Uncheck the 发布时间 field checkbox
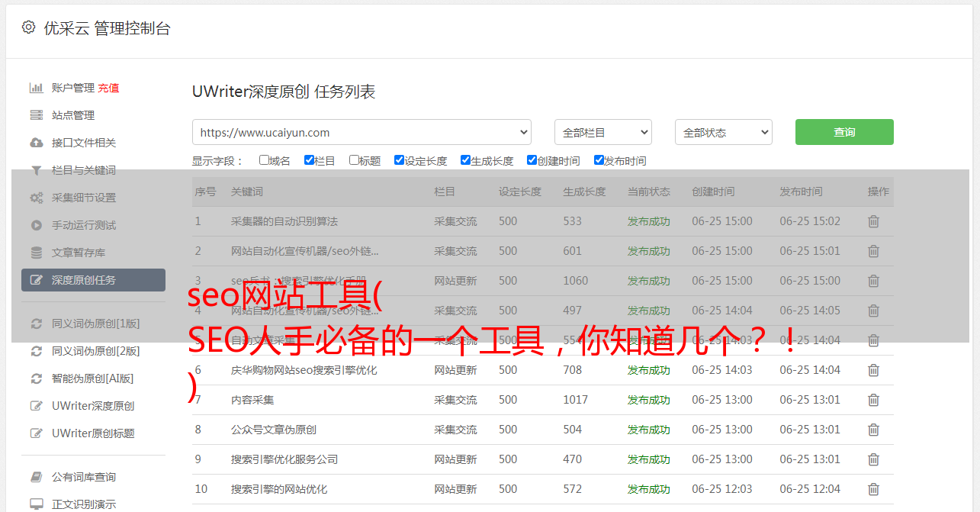Screen dimensions: 980x512 pyautogui.click(x=599, y=160)
